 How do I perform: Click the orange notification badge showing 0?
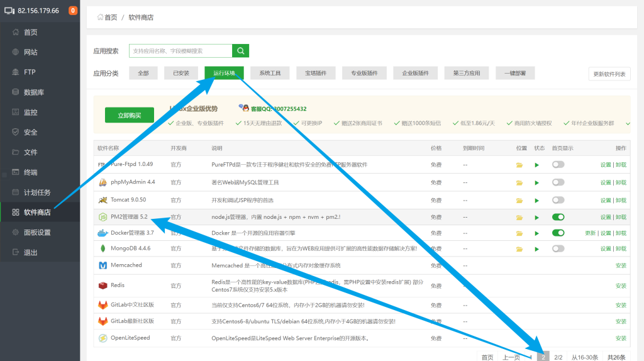click(x=73, y=11)
